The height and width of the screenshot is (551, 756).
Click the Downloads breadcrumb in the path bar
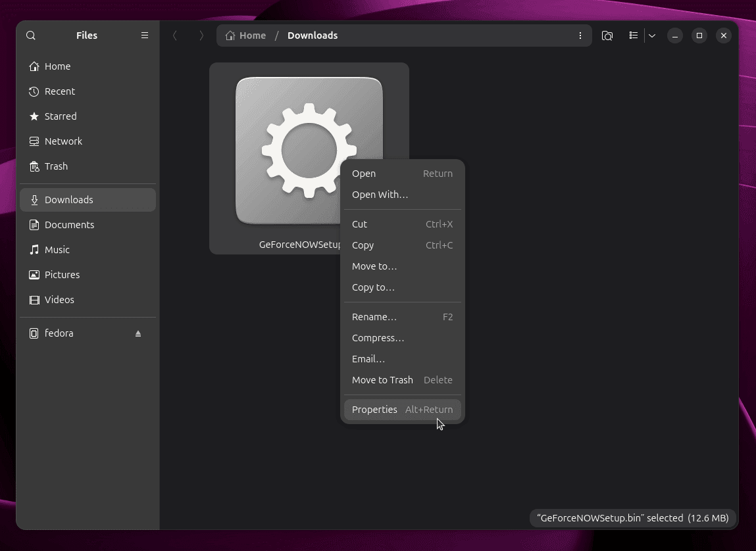[313, 36]
